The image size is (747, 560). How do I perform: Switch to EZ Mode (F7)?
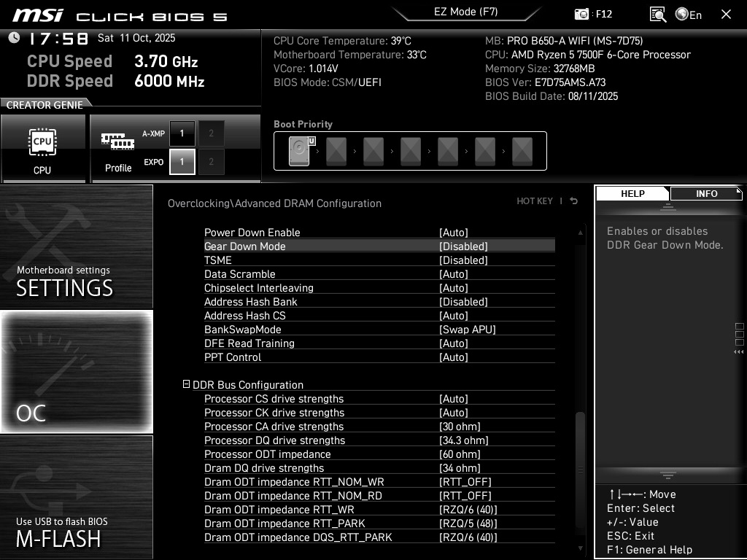click(x=465, y=12)
